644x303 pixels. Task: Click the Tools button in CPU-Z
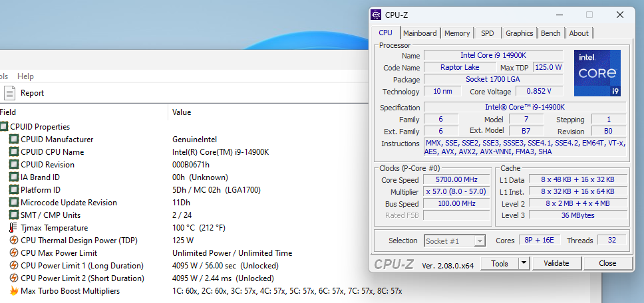tap(500, 263)
